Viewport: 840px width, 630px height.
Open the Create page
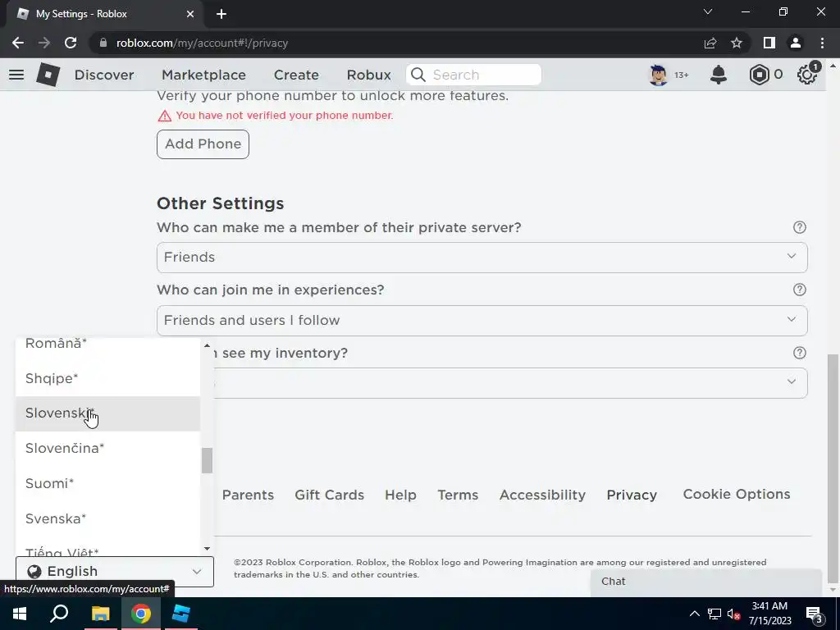click(x=296, y=75)
